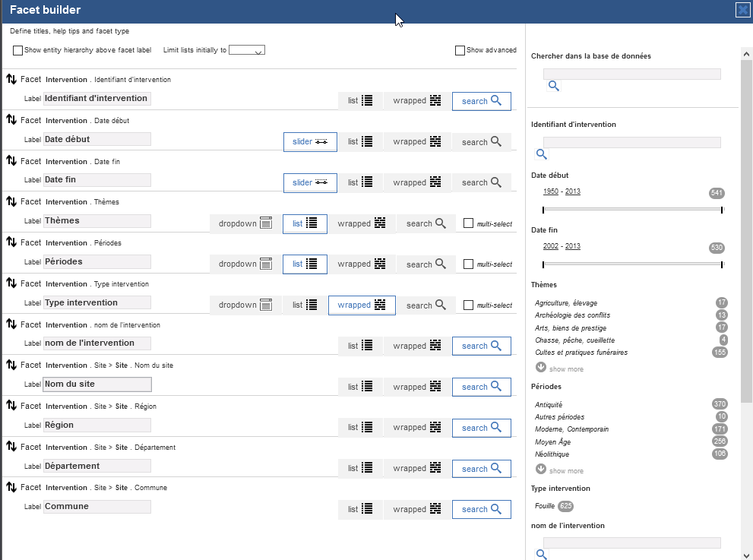Click the reorder arrows for Date début facet
The height and width of the screenshot is (560, 753).
tap(11, 120)
